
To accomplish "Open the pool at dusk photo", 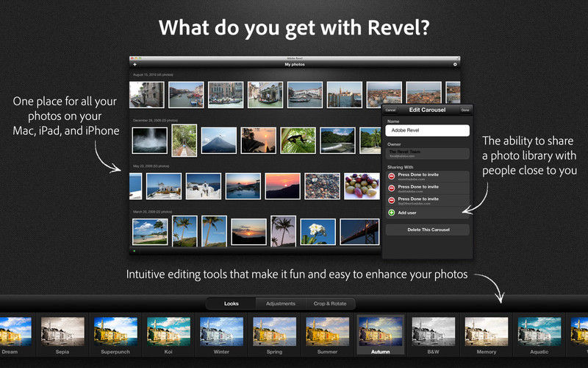I will [243, 186].
